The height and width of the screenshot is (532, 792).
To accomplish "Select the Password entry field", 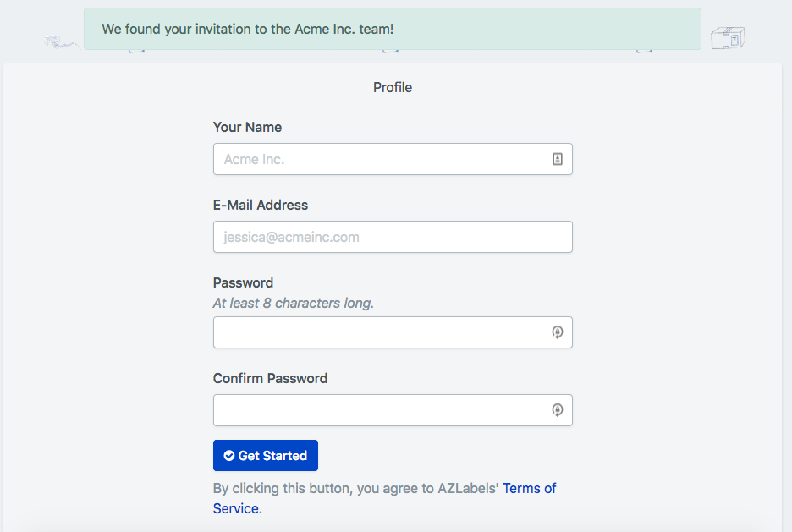I will [381, 332].
